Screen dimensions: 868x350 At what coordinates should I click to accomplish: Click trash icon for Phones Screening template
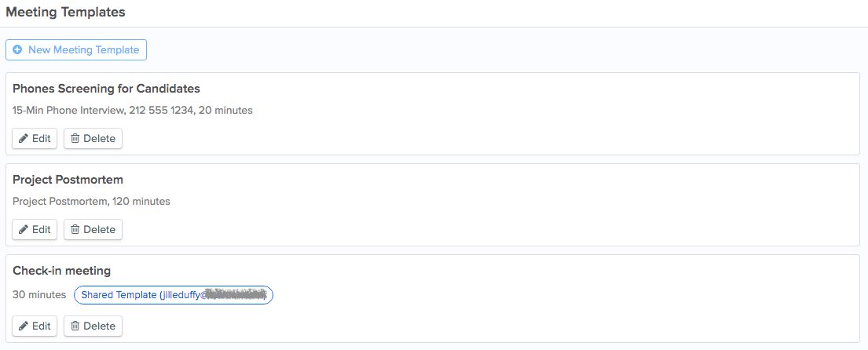[75, 139]
